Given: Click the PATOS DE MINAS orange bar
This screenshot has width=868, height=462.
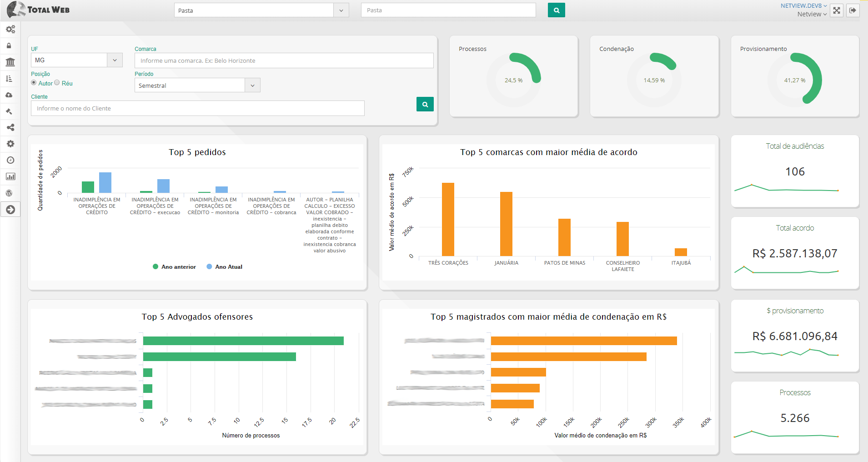Looking at the screenshot, I should [x=564, y=237].
